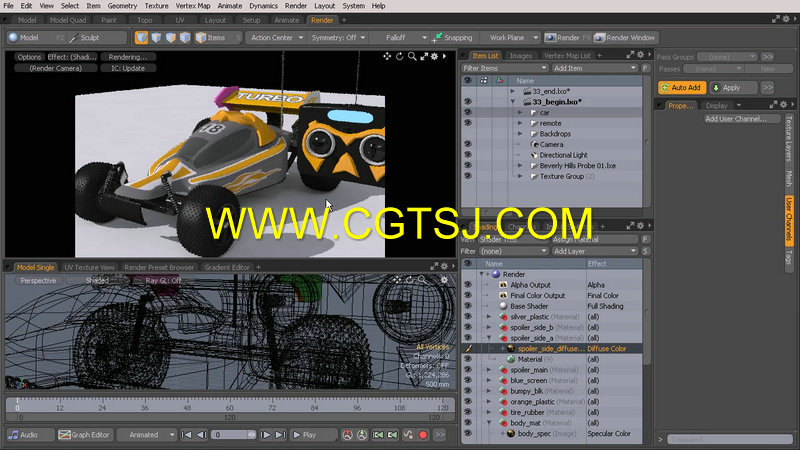The height and width of the screenshot is (450, 800).
Task: Select Vertices selection mode icon
Action: [x=142, y=38]
